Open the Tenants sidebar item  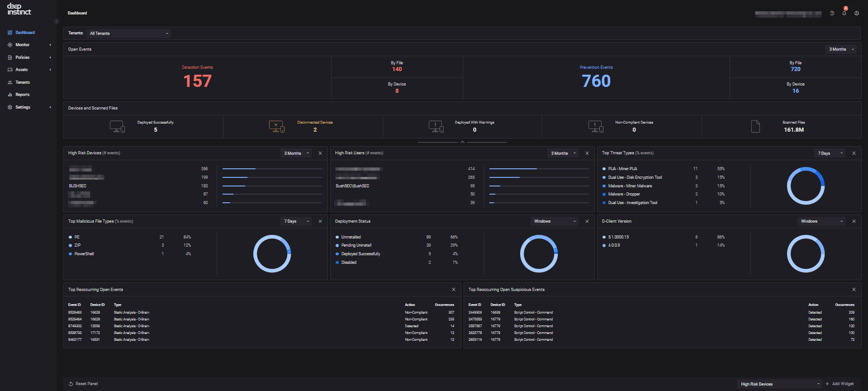(x=23, y=82)
